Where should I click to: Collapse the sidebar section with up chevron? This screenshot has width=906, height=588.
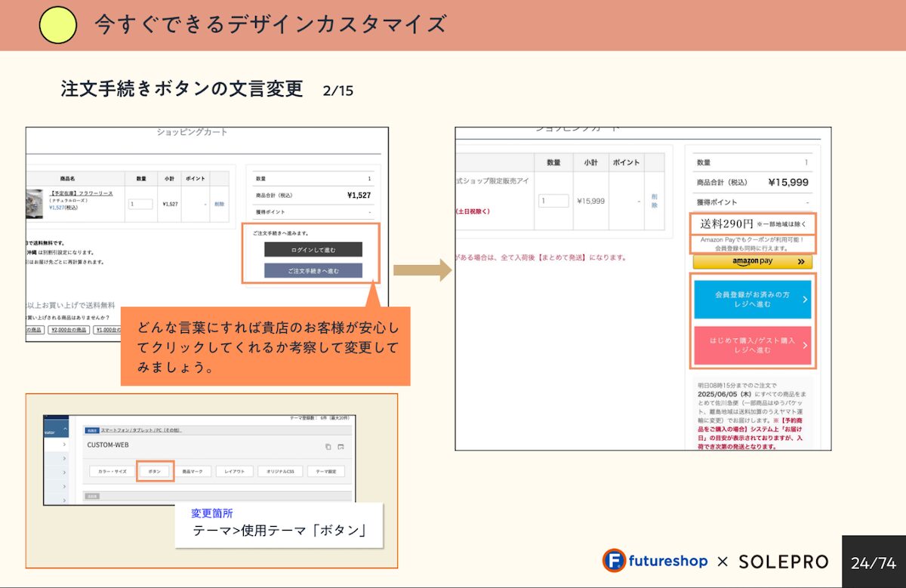(64, 429)
